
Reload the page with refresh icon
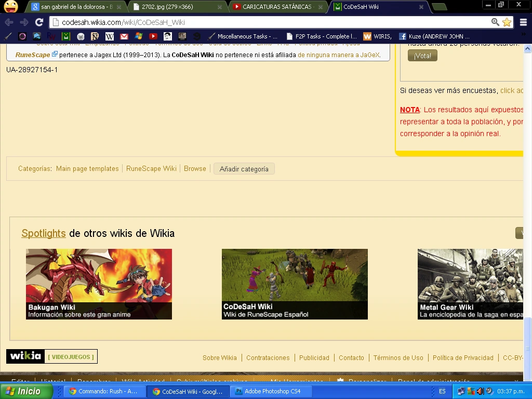(39, 22)
